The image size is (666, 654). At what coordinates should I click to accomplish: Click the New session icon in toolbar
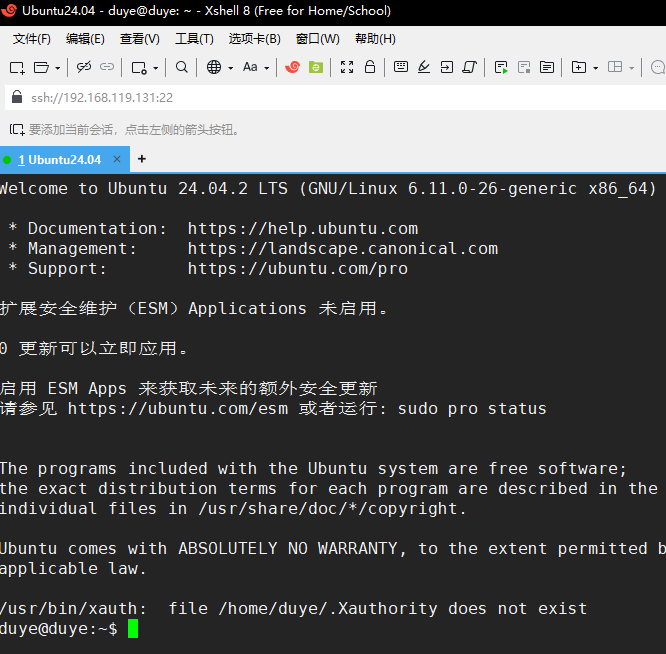17,68
